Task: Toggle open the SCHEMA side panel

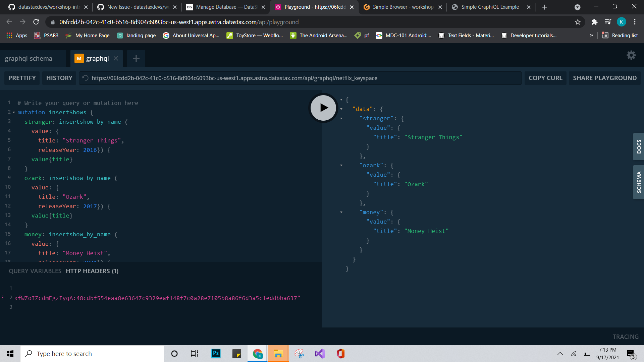Action: click(639, 182)
